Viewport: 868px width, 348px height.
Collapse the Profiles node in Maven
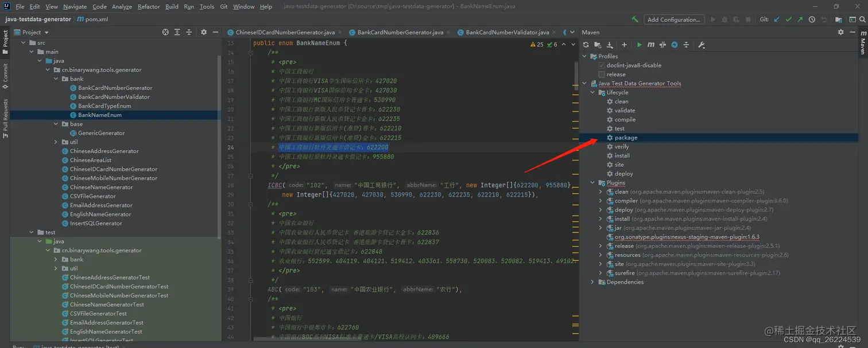tap(584, 56)
